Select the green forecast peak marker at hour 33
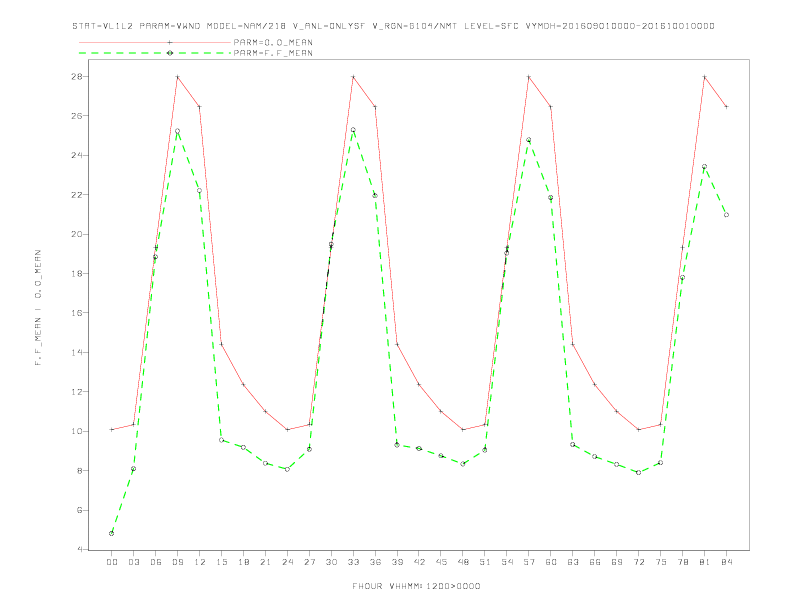The image size is (792, 612). [x=353, y=130]
